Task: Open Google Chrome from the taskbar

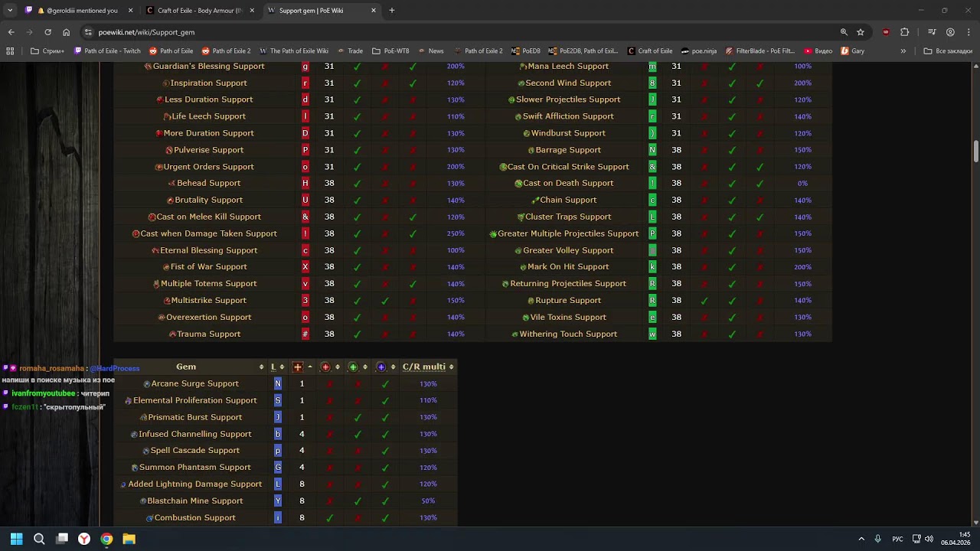Action: point(106,539)
